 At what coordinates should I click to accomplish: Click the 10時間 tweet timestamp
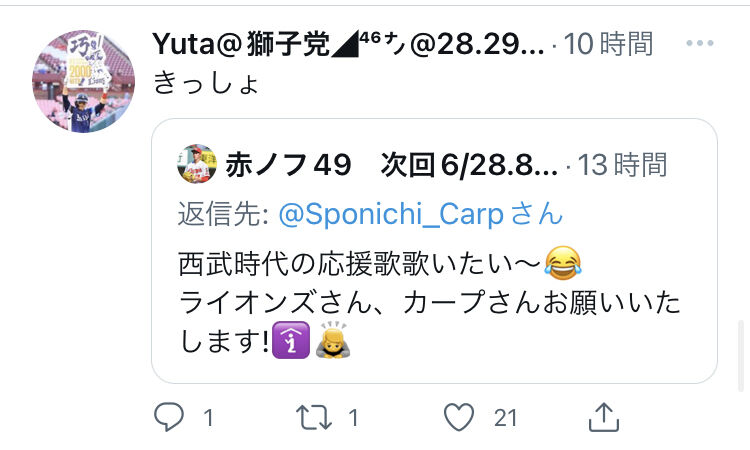(608, 44)
